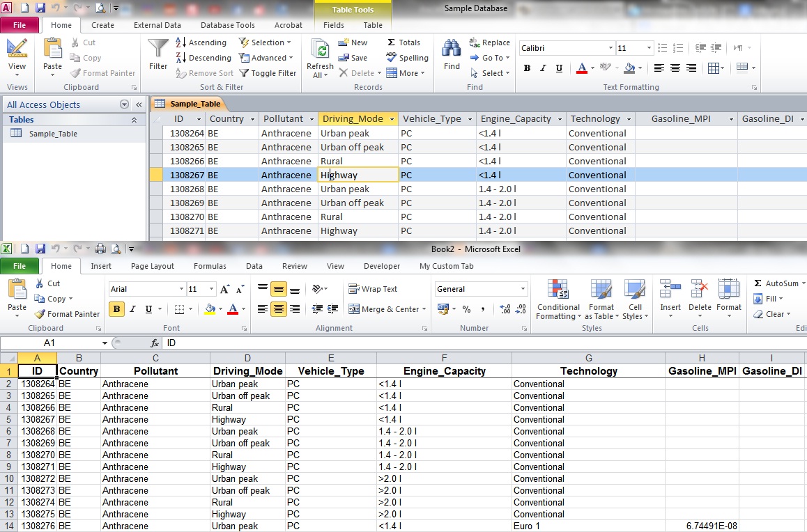The width and height of the screenshot is (807, 532).
Task: Click Replace in Access Find group
Action: point(489,42)
